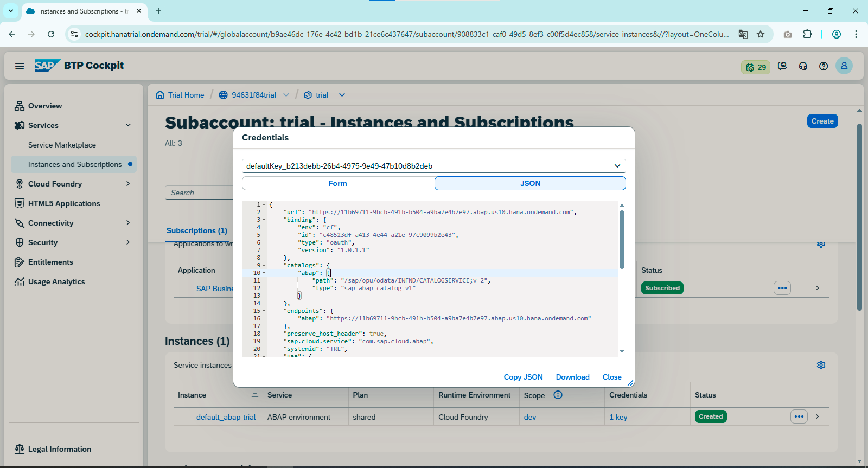This screenshot has width=868, height=468.
Task: Switch credentials view to Form
Action: [x=338, y=183]
